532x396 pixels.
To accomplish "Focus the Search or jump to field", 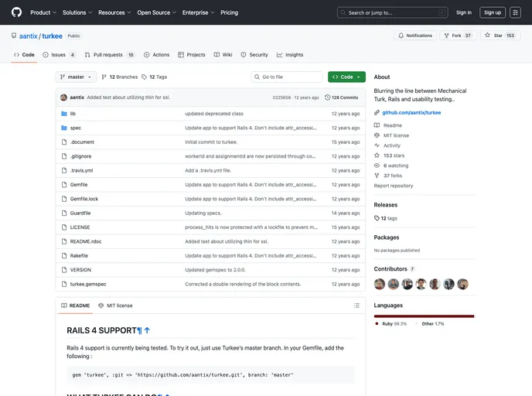I will [392, 12].
